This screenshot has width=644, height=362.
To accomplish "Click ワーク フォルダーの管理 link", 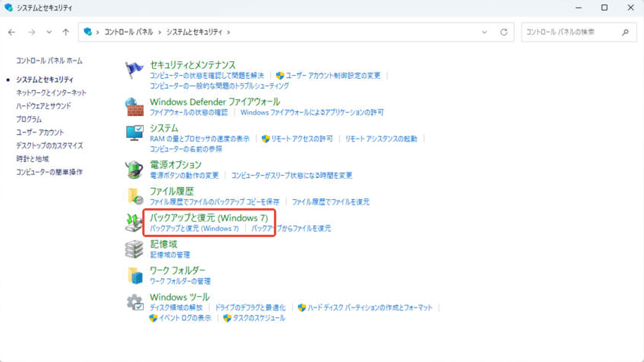I will tap(180, 281).
